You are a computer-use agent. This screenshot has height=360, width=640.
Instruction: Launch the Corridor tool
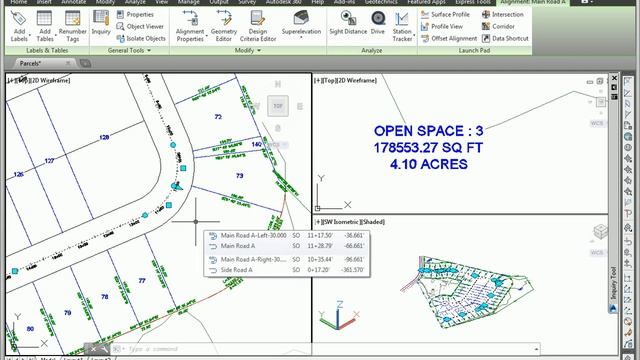[x=498, y=27]
